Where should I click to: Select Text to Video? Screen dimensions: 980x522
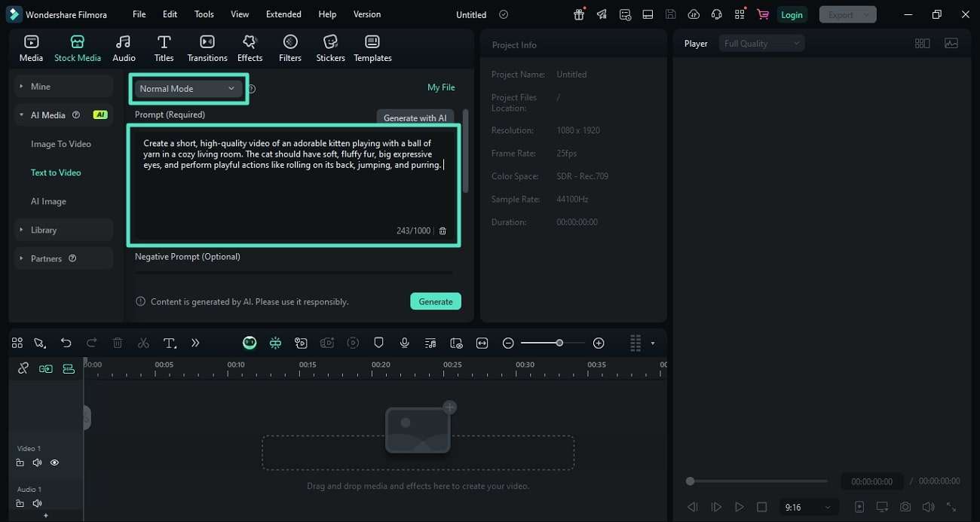click(56, 172)
